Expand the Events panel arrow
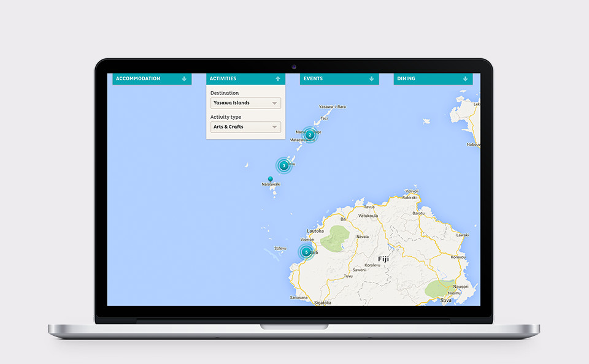The width and height of the screenshot is (589, 364). coord(372,79)
